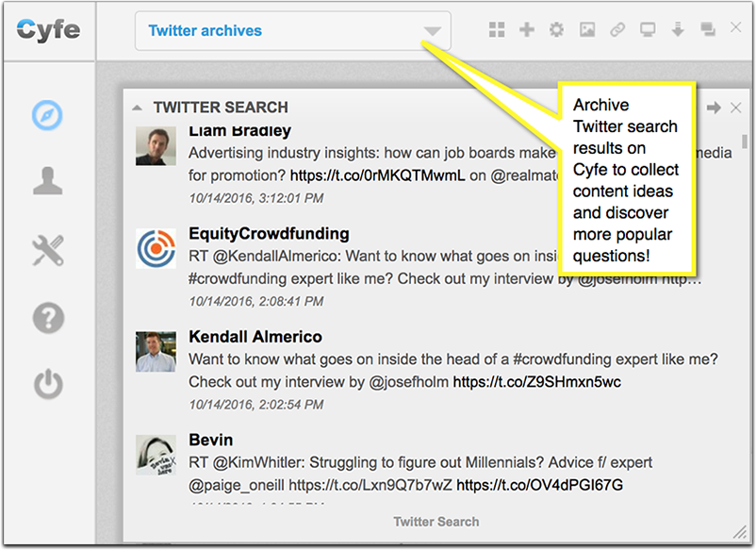The image size is (756, 550).
Task: Open link https://t.co/0rMKQTMwmL
Action: tap(377, 175)
